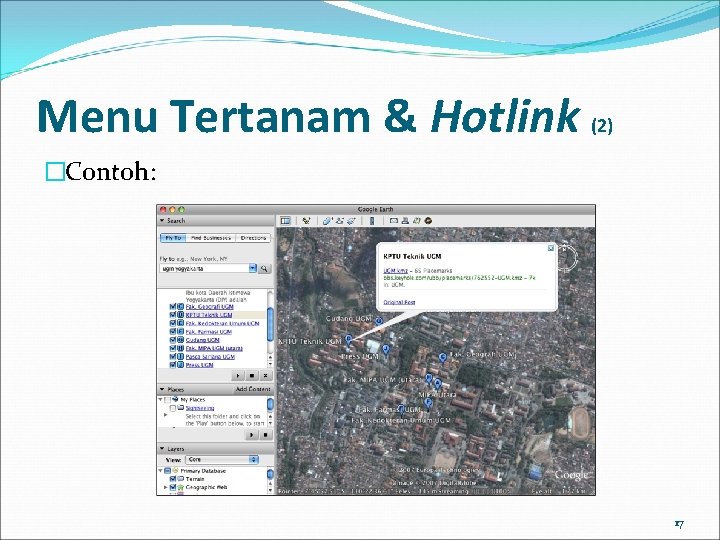This screenshot has height=540, width=720.
Task: Click the Fak. Geografi UGM map pin
Action: (x=443, y=358)
